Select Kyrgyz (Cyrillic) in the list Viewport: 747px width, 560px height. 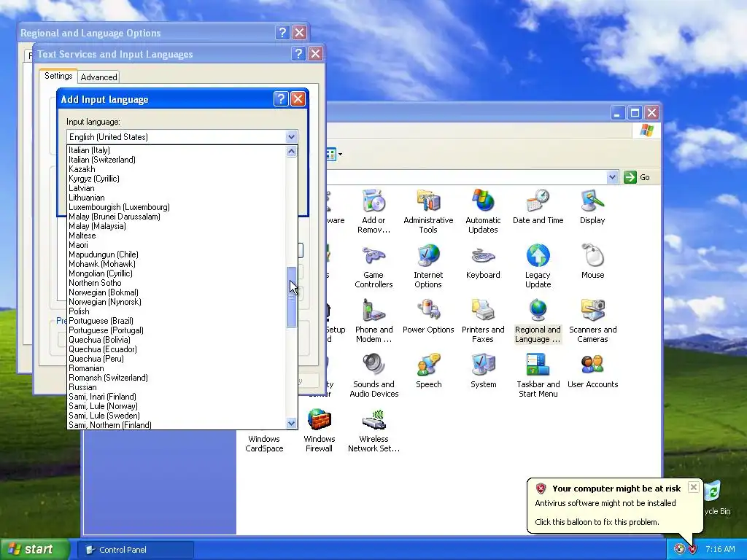[177, 179]
